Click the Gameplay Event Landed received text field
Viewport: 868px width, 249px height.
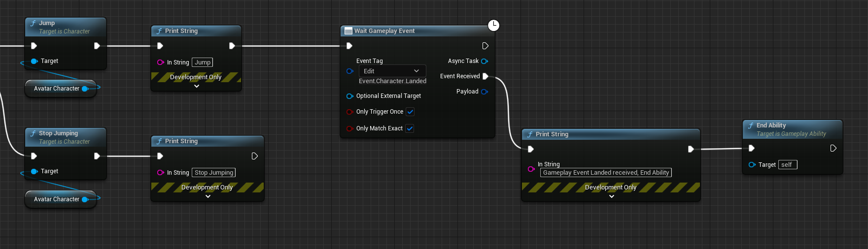coord(606,173)
